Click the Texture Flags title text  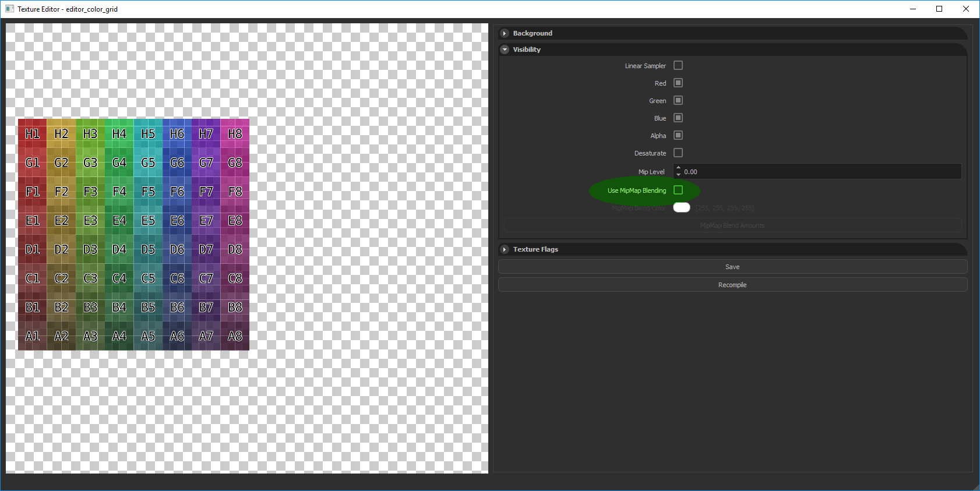click(535, 249)
